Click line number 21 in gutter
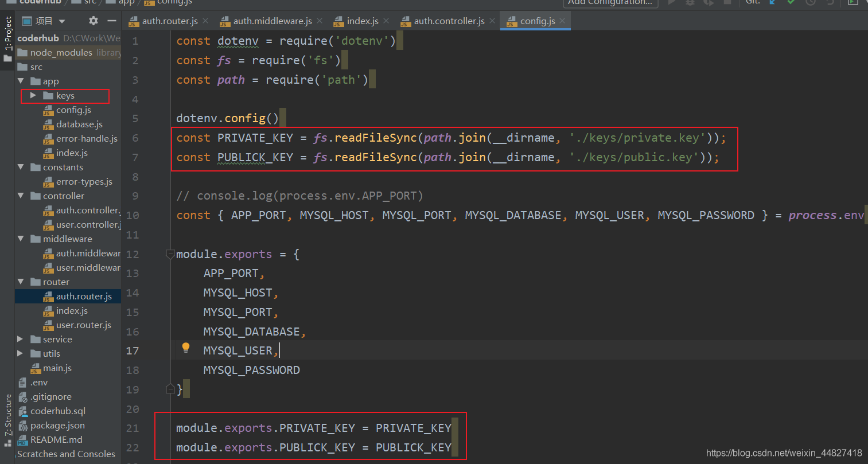The image size is (868, 464). [133, 428]
